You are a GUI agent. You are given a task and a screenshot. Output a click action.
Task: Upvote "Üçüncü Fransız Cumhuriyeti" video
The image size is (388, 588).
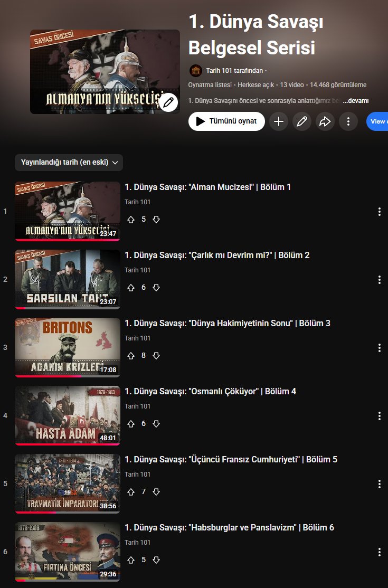click(x=131, y=491)
